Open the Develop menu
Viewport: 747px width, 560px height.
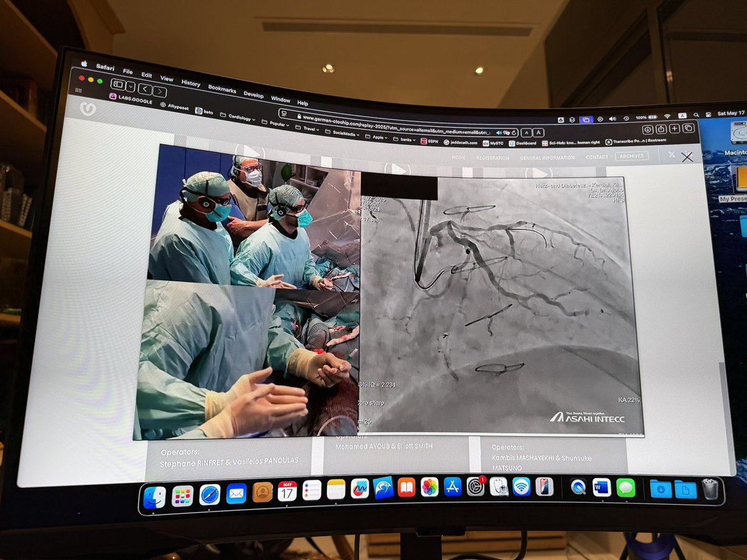(253, 94)
